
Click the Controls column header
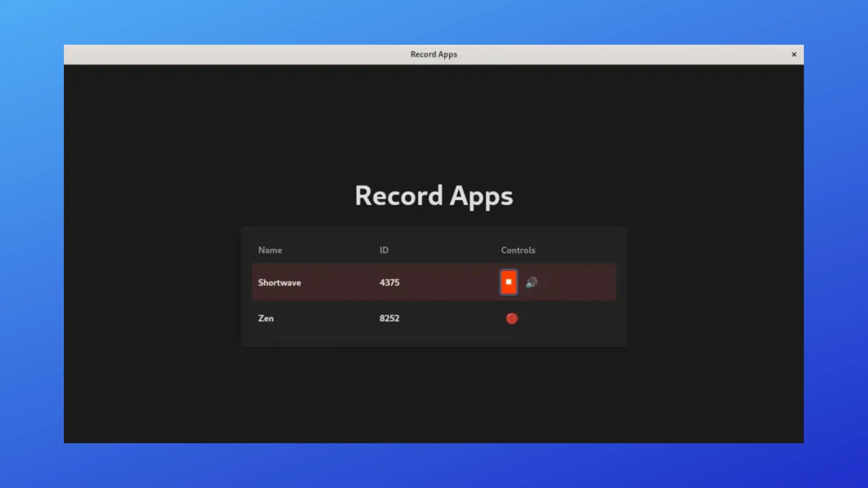pyautogui.click(x=518, y=250)
